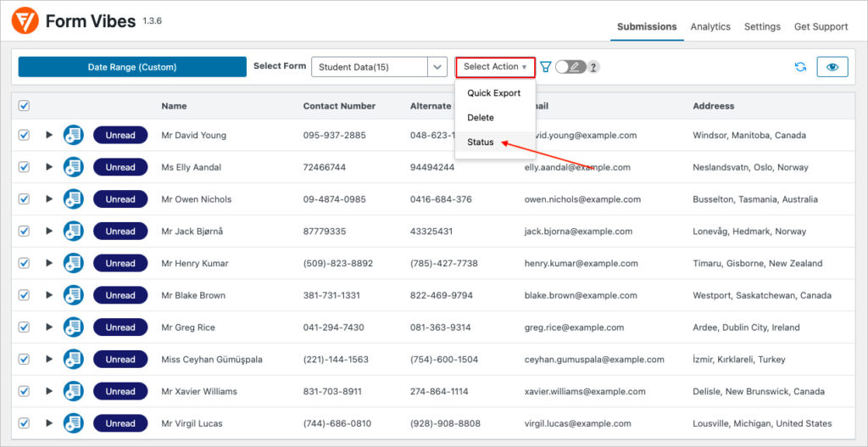Image resolution: width=868 pixels, height=447 pixels.
Task: Open the Select Action dropdown
Action: tap(495, 67)
